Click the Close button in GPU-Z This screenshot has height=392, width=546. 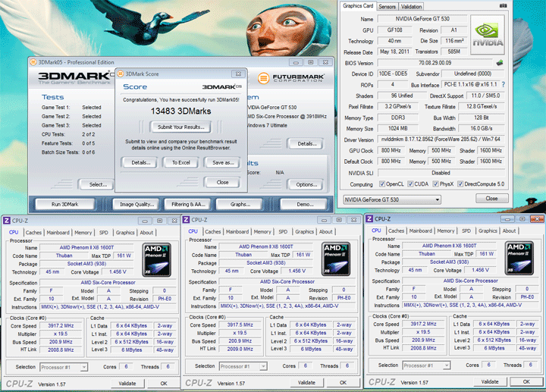[x=491, y=198]
